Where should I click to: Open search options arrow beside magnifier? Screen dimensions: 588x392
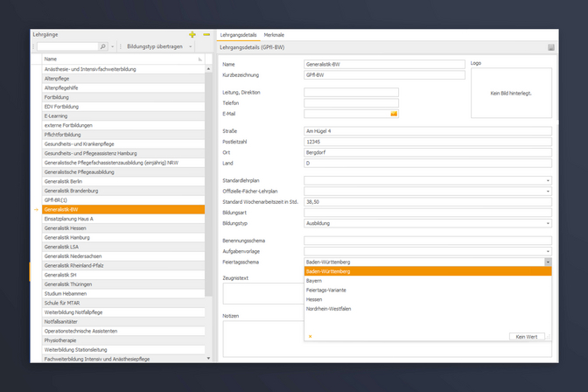(x=113, y=46)
